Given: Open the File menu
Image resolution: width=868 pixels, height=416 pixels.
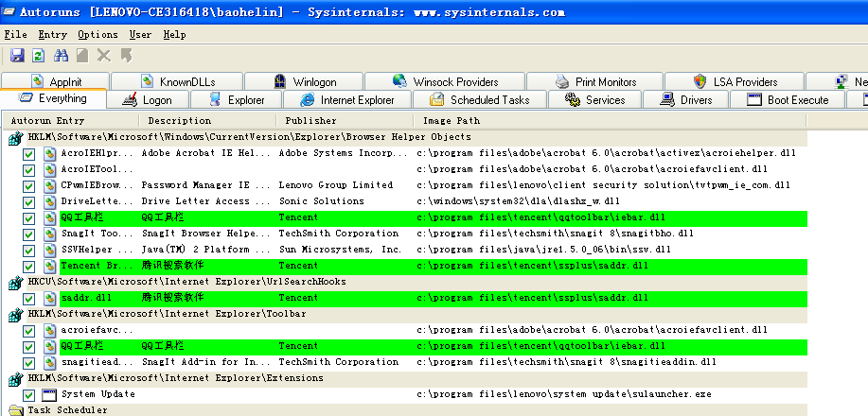Looking at the screenshot, I should click(x=15, y=34).
